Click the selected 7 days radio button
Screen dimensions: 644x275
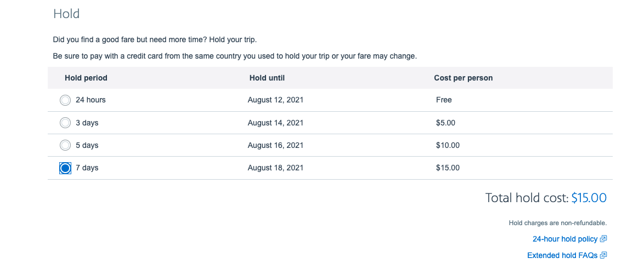pyautogui.click(x=65, y=168)
